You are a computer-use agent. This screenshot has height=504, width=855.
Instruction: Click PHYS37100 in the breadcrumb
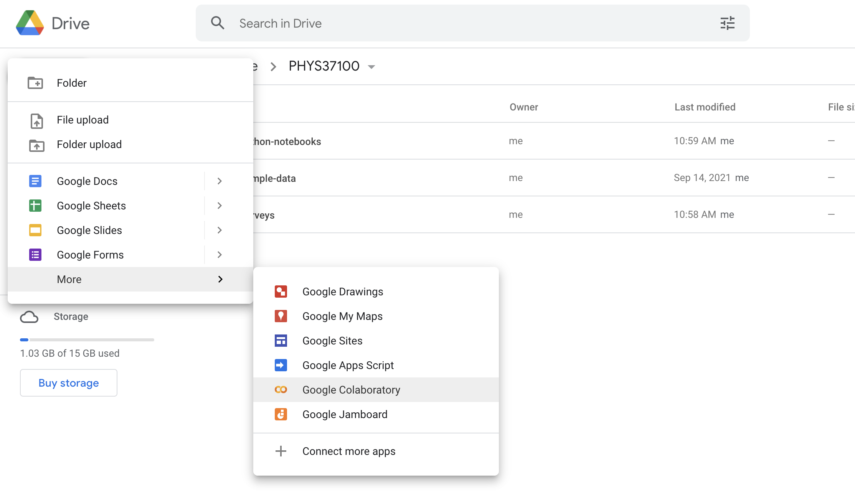(324, 66)
